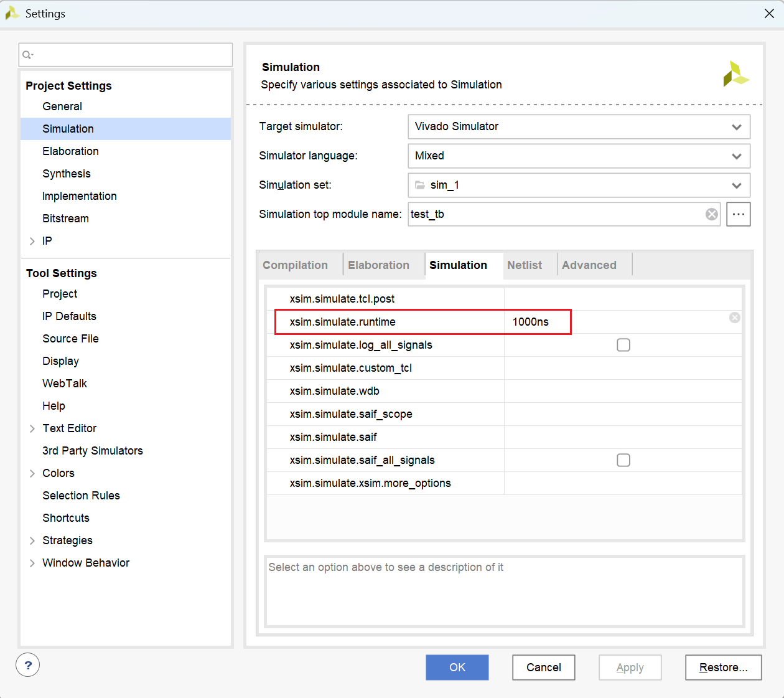Image resolution: width=784 pixels, height=698 pixels.
Task: Close the Settings dialog window
Action: 769,14
